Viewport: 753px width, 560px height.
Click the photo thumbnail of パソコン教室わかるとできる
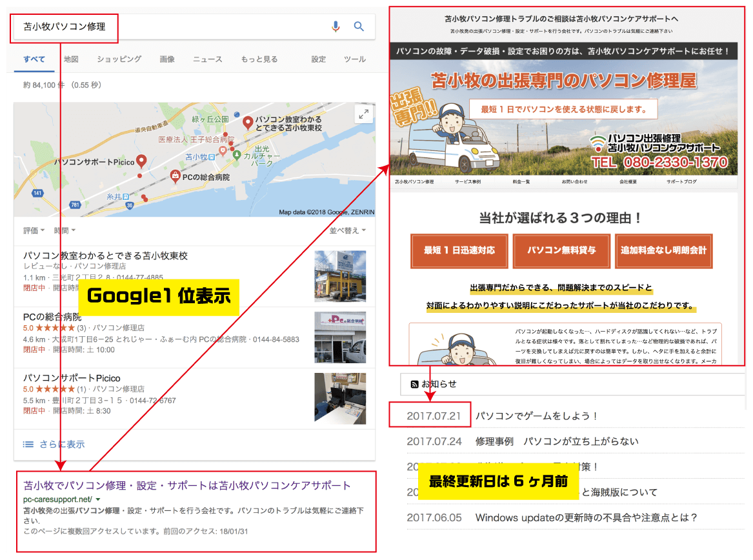coord(340,276)
